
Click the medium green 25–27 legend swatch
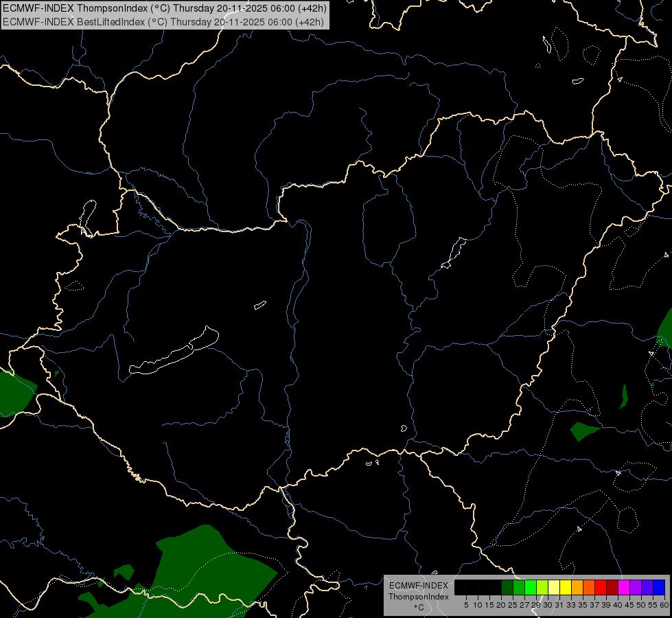[519, 587]
